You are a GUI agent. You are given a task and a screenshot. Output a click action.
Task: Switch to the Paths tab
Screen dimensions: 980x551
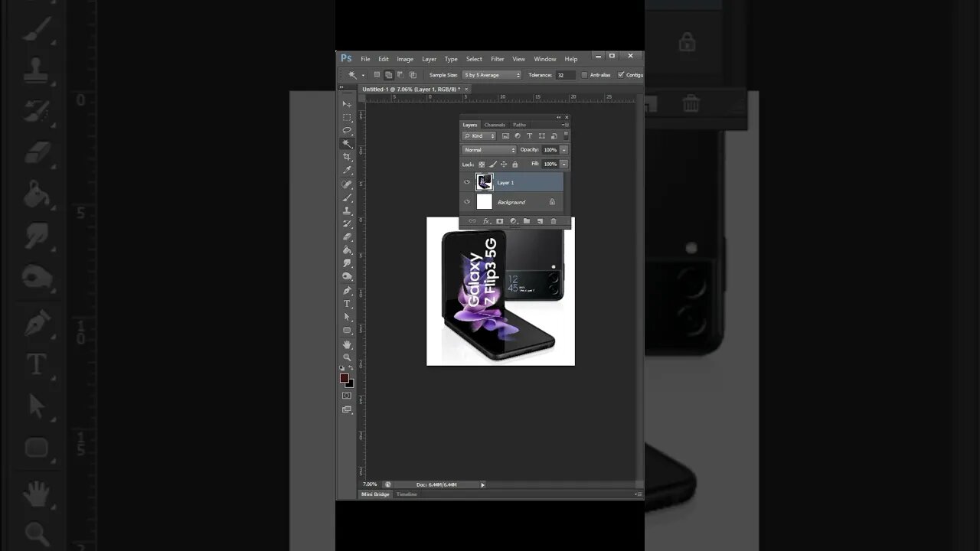tap(520, 125)
